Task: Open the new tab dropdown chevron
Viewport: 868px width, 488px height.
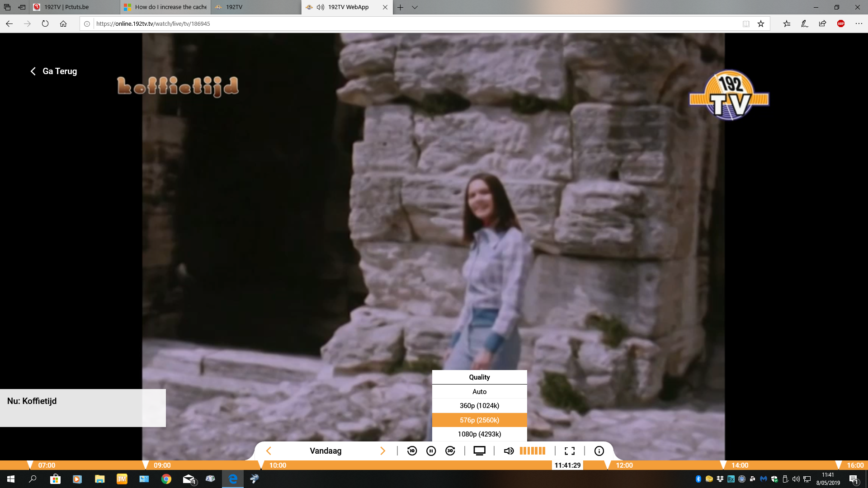Action: (x=415, y=7)
